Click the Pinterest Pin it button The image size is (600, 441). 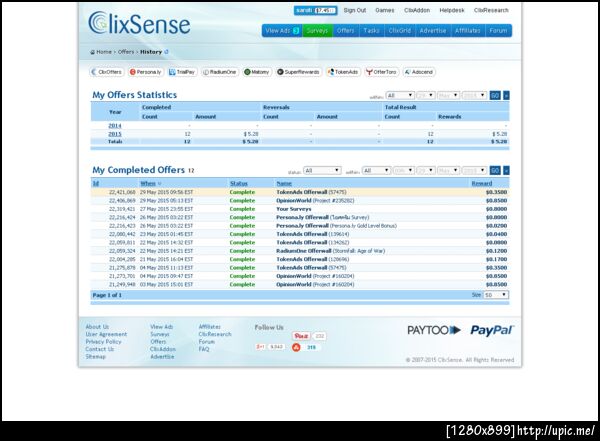(x=301, y=336)
